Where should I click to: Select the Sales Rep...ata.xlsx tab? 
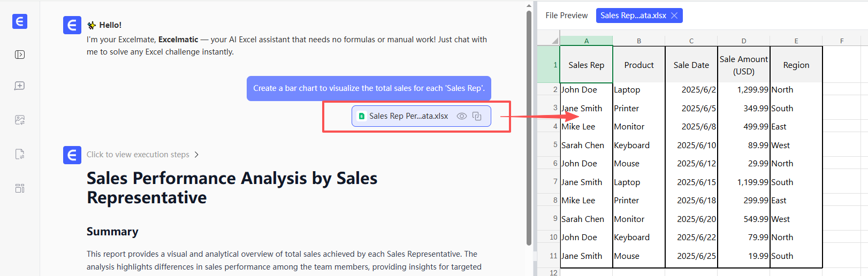(x=633, y=16)
